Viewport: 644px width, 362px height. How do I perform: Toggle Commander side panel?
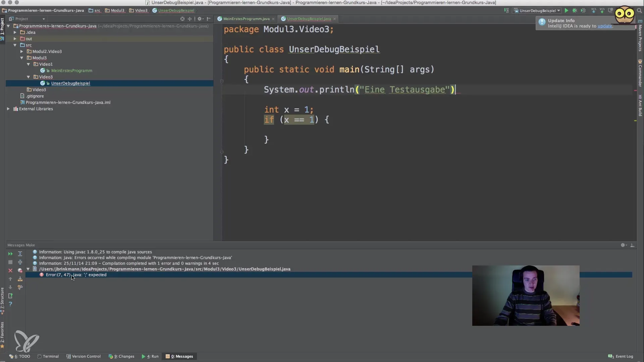(640, 73)
